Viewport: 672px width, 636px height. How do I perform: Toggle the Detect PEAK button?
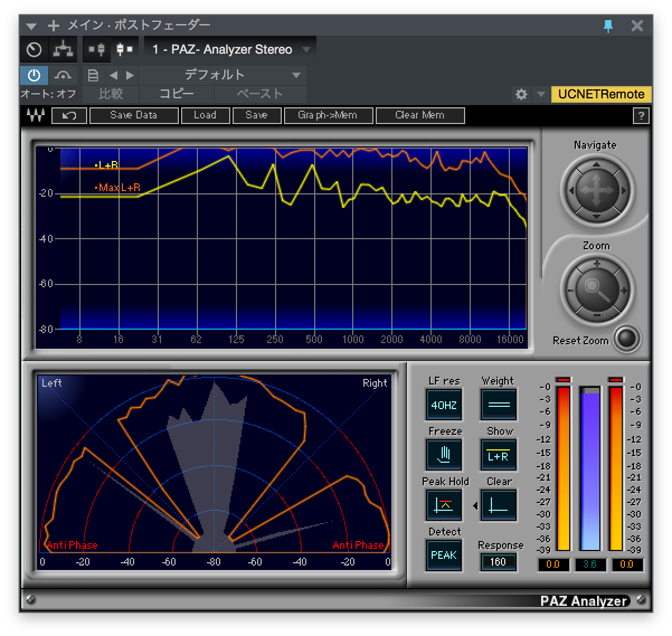click(x=444, y=555)
